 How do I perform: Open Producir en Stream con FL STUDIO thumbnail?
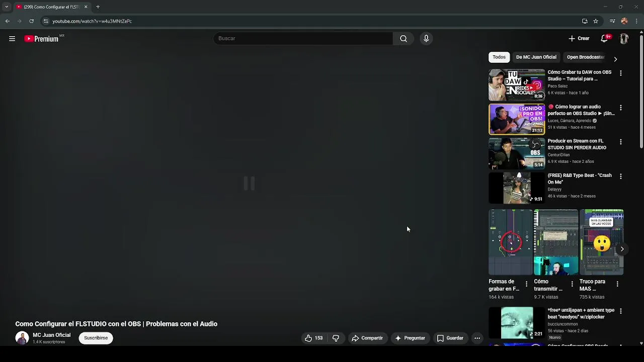pos(517,153)
